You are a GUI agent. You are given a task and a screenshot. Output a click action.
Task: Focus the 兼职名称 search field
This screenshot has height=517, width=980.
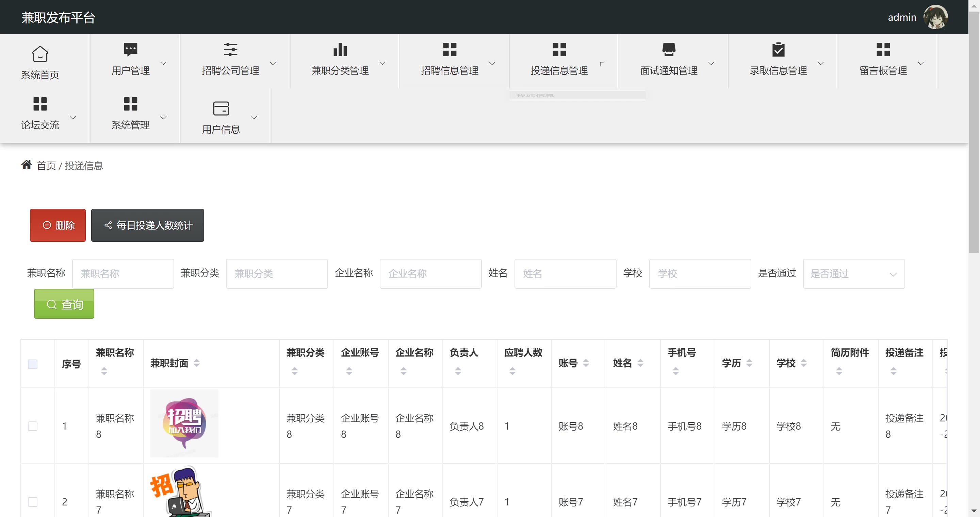(x=123, y=274)
